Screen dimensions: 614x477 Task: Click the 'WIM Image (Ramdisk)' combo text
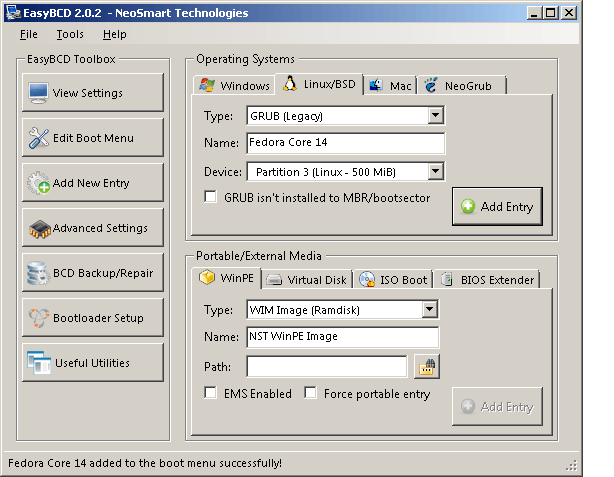[x=304, y=310]
